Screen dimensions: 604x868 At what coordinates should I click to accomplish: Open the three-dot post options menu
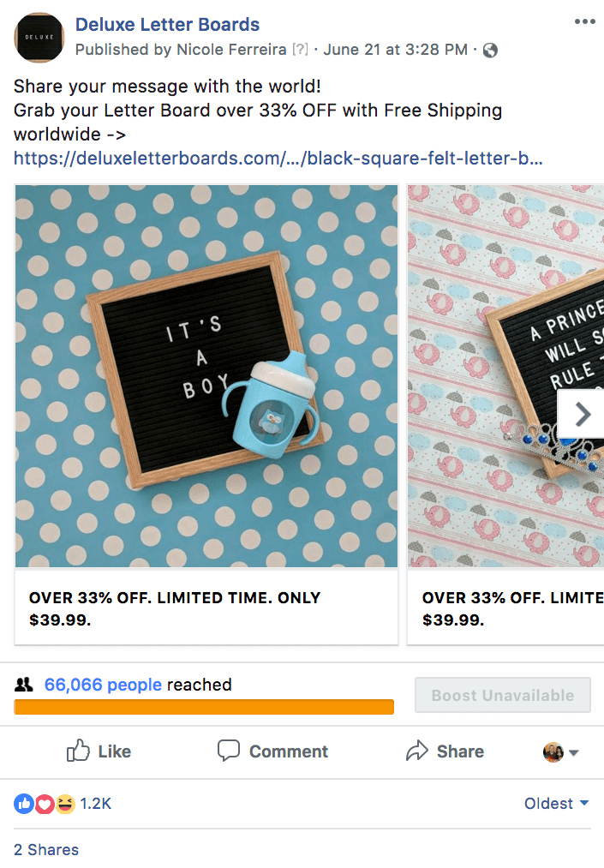point(584,22)
